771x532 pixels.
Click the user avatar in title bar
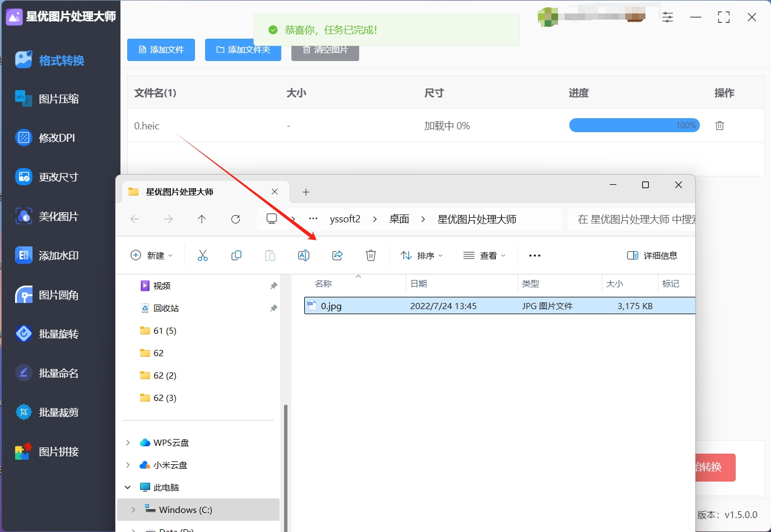click(548, 17)
